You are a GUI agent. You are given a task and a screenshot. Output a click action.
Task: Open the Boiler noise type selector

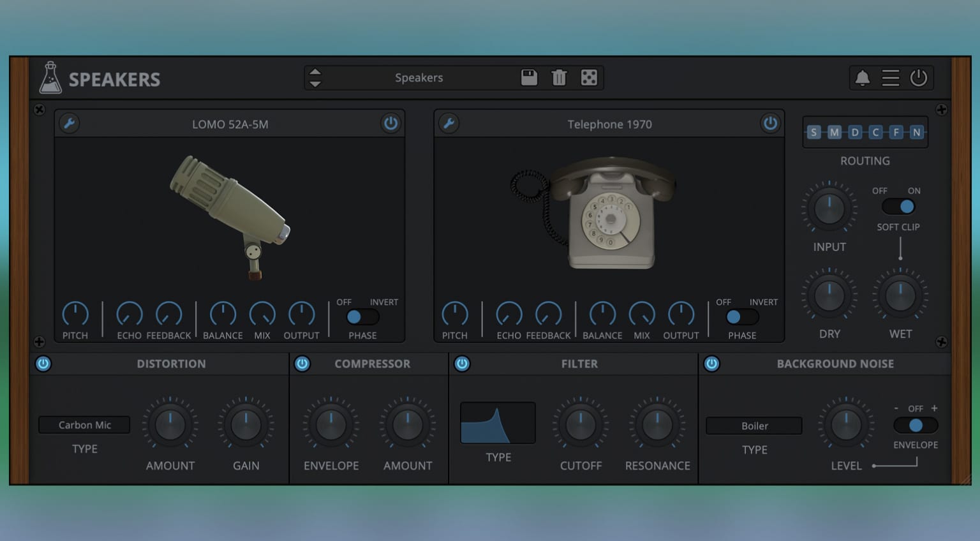pyautogui.click(x=754, y=426)
